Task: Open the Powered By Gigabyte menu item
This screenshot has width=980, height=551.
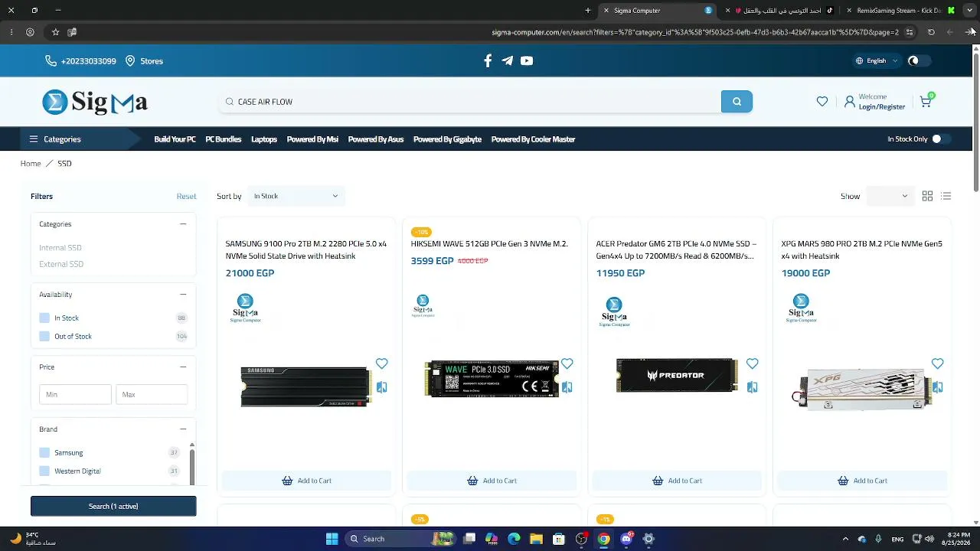Action: pyautogui.click(x=447, y=139)
